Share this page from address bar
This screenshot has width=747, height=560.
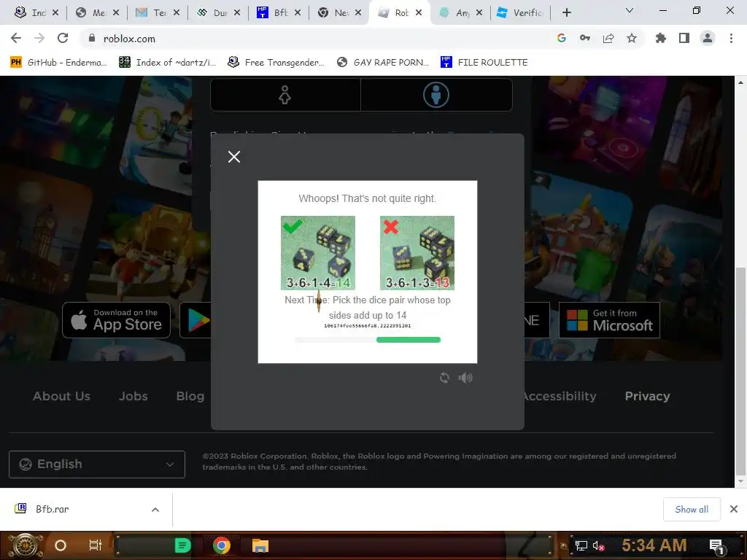click(x=608, y=39)
